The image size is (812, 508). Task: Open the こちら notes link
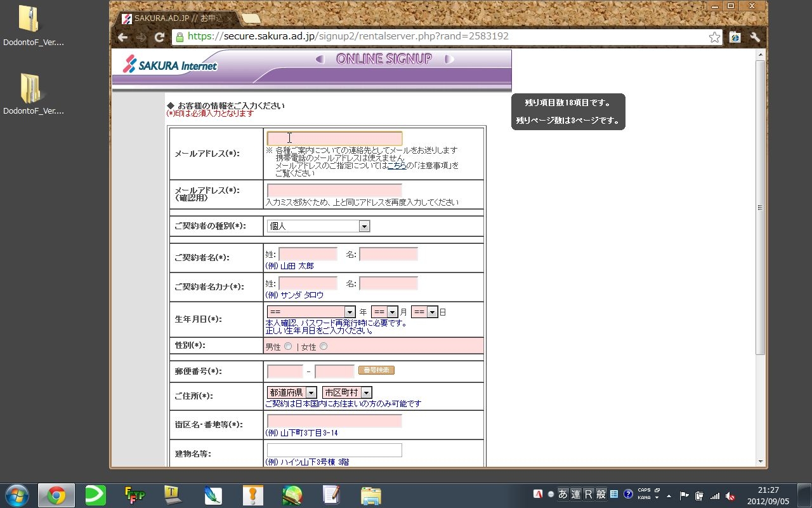(x=396, y=165)
